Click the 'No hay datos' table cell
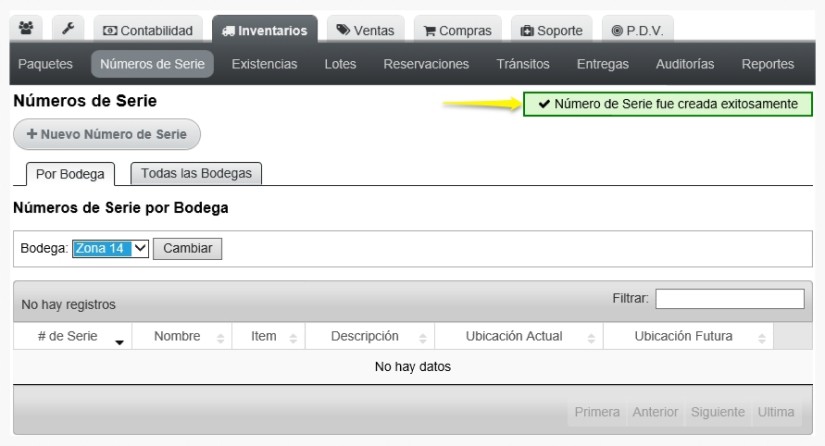Image resolution: width=825 pixels, height=446 pixels. point(412,367)
